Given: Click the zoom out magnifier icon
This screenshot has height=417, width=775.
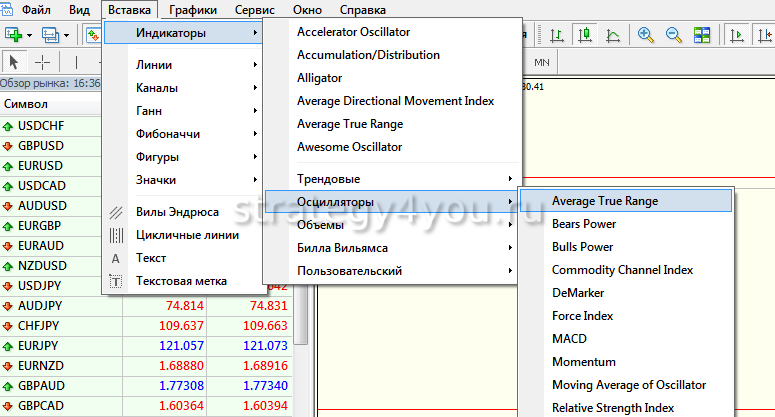Looking at the screenshot, I should (x=674, y=34).
